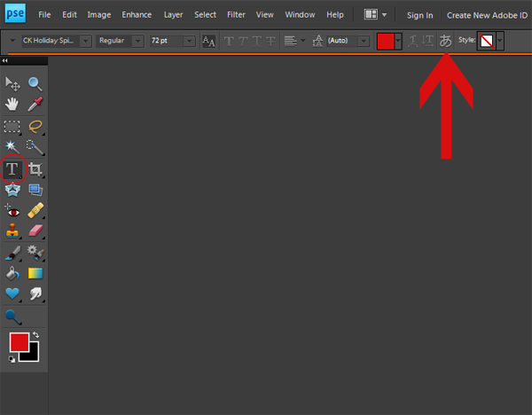Screen dimensions: 532x415
Task: Click the Create Warped Text button
Action: [x=412, y=41]
